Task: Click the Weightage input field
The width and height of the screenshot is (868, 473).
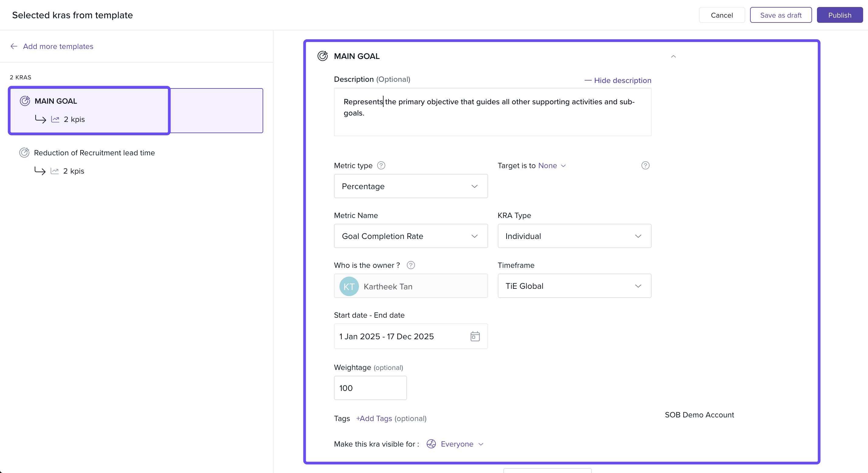Action: 370,388
